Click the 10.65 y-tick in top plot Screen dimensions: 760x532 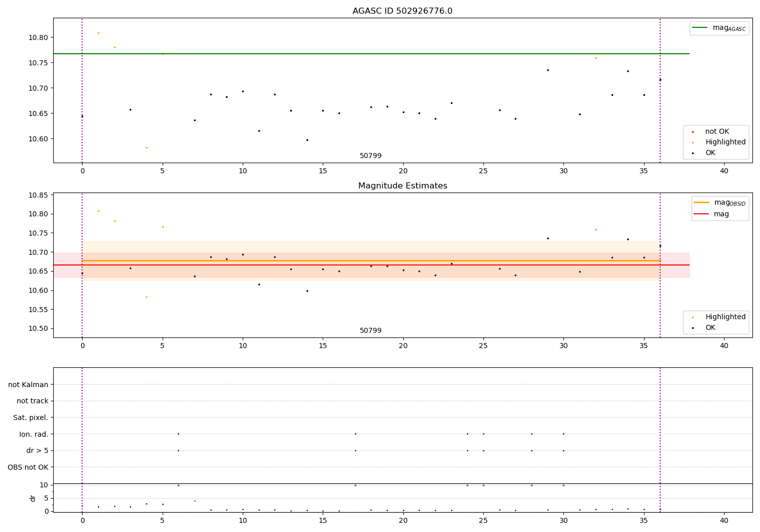point(37,113)
